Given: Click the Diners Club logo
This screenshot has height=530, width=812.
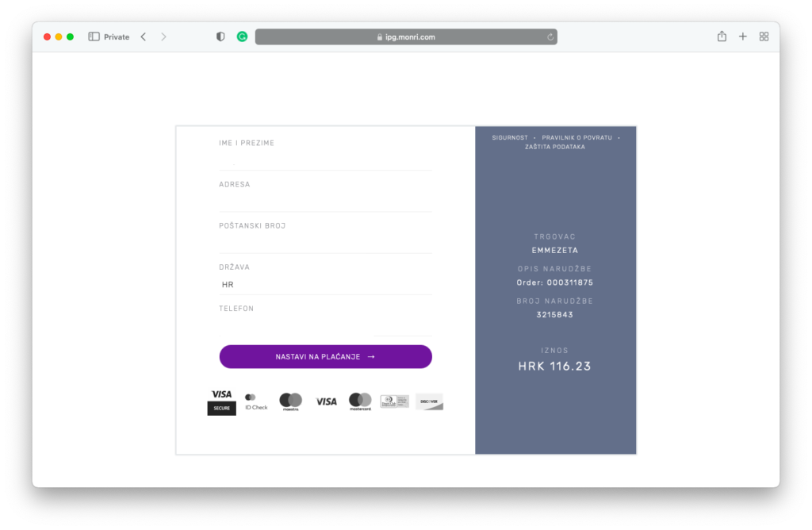Looking at the screenshot, I should pyautogui.click(x=394, y=401).
